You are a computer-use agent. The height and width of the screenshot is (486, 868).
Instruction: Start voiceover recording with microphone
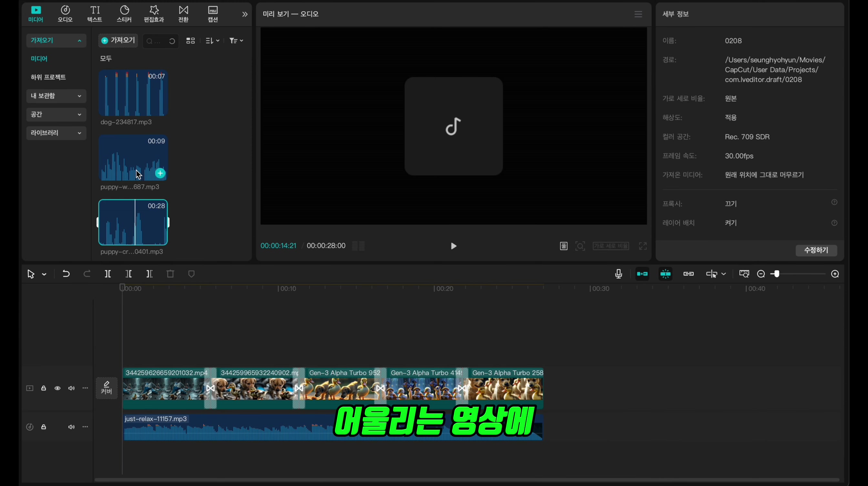coord(618,274)
